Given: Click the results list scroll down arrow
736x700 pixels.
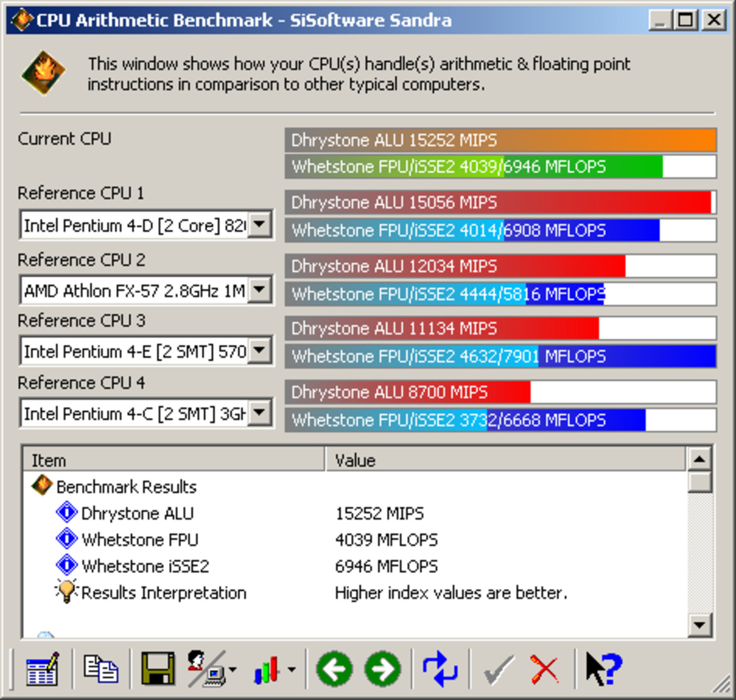Looking at the screenshot, I should 700,625.
